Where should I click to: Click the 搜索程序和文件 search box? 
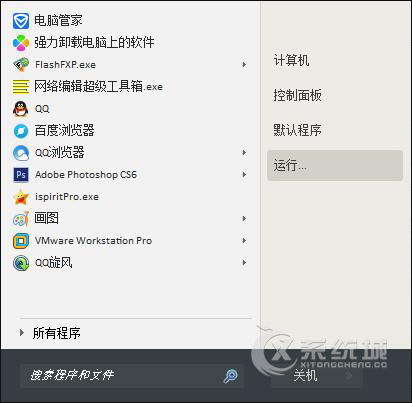132,376
